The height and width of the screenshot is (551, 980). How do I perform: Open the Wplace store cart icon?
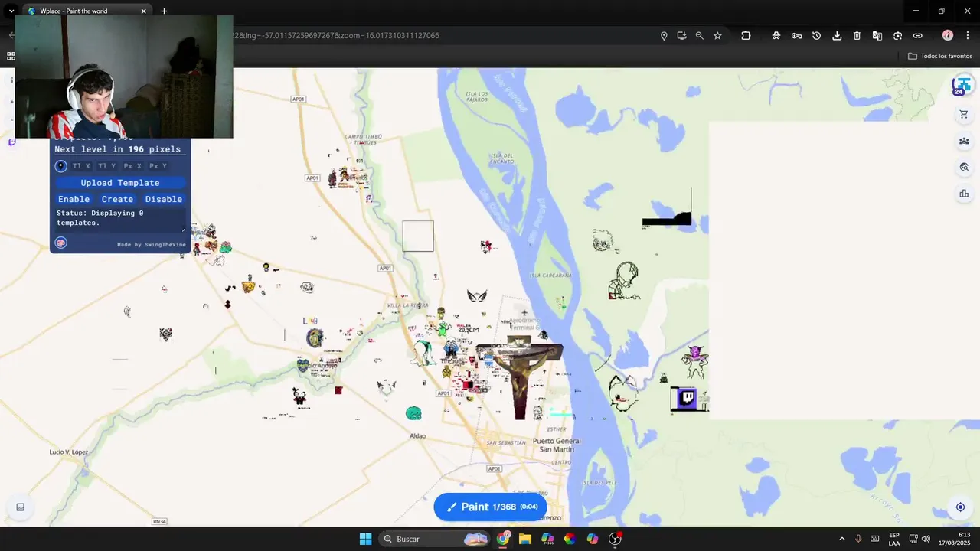tap(963, 115)
